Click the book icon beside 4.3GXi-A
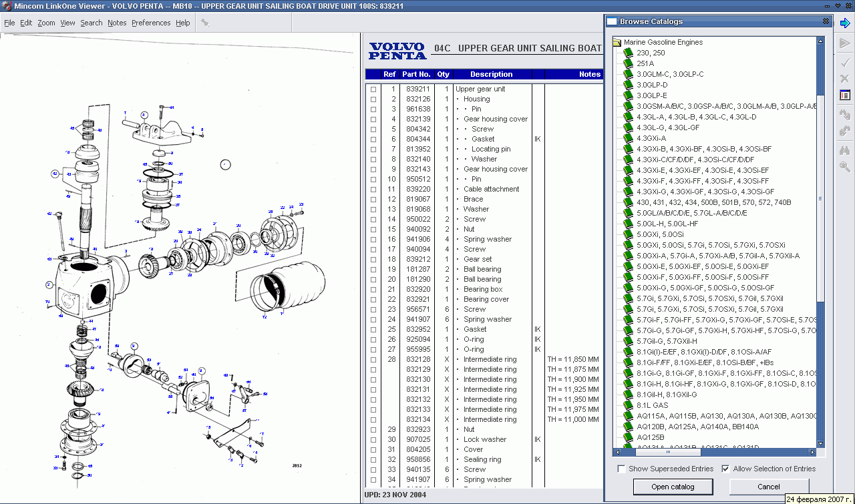Image resolution: width=855 pixels, height=504 pixels. point(628,138)
